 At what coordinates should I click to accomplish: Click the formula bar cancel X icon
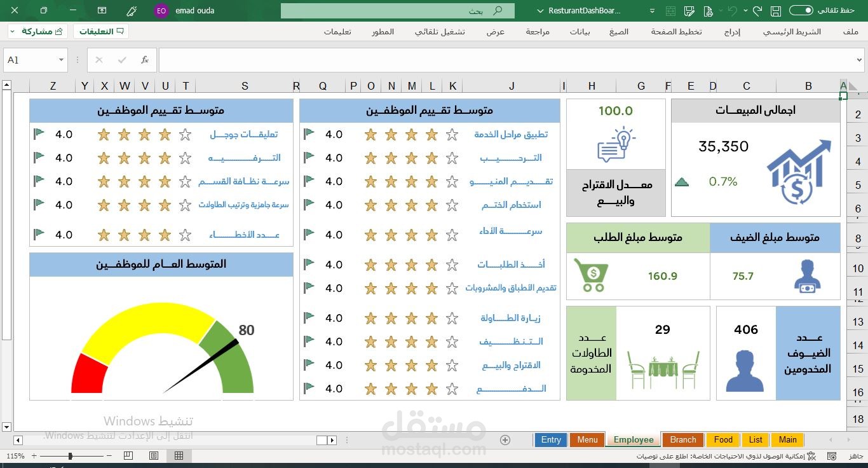click(98, 60)
